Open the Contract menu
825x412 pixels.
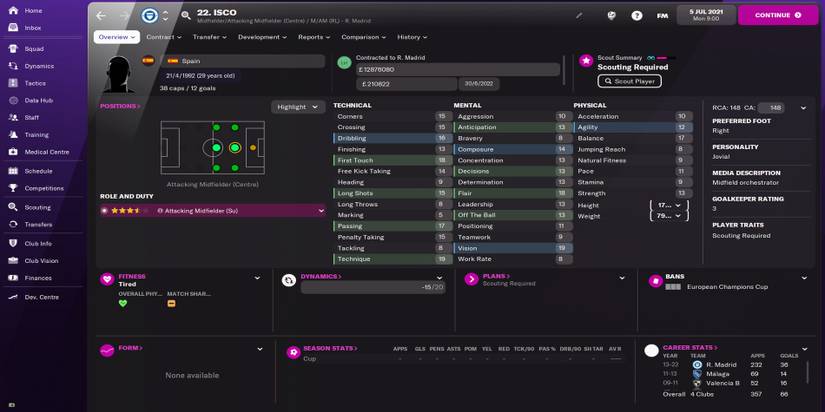[164, 37]
